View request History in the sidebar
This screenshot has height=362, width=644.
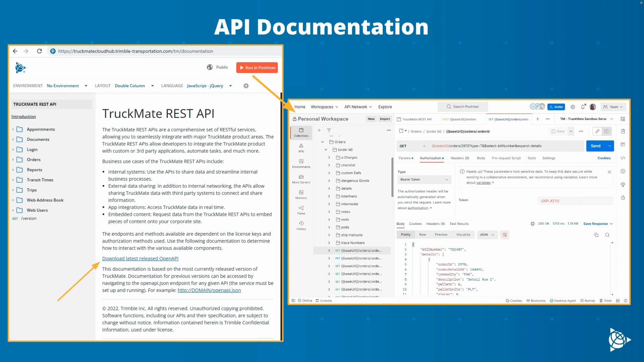[x=301, y=225]
